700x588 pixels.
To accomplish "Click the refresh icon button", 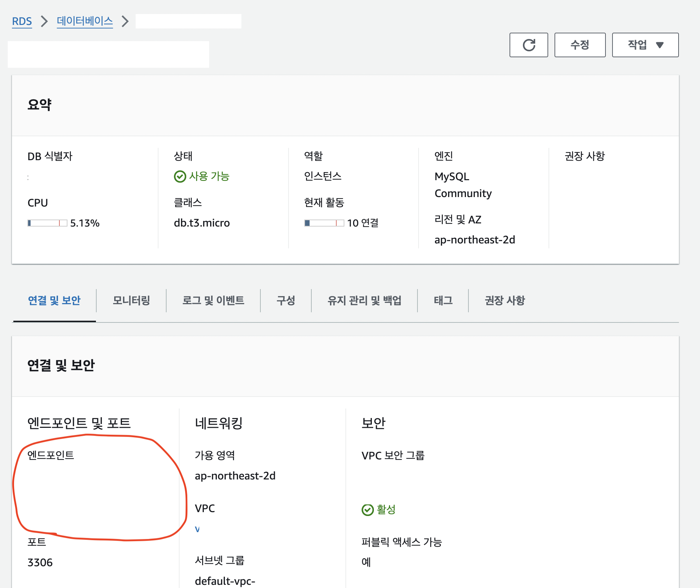I will 529,45.
